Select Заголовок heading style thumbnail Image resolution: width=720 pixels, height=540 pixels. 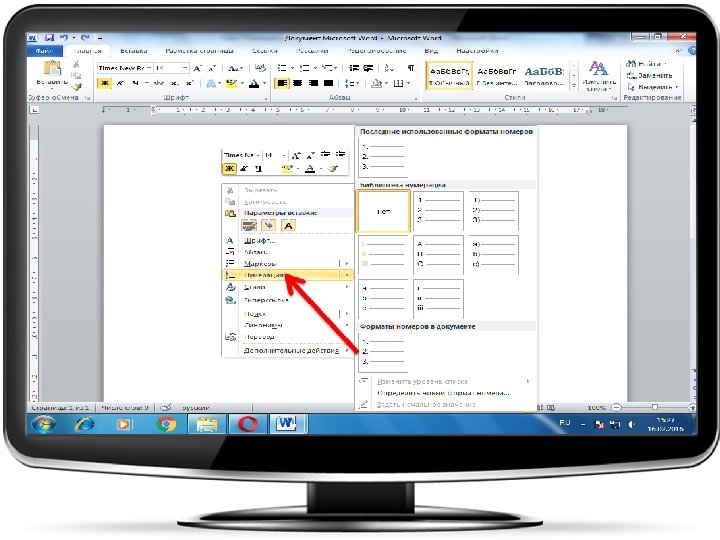pos(544,76)
